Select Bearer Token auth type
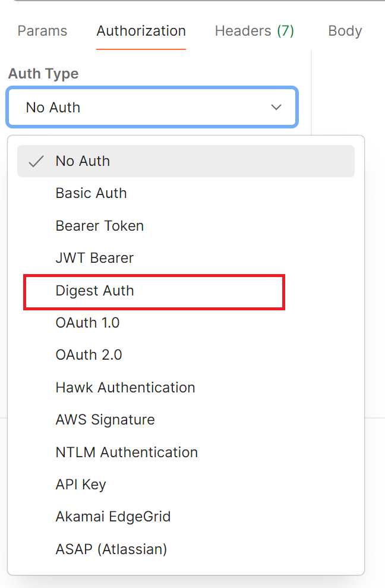This screenshot has width=385, height=588. [x=99, y=226]
